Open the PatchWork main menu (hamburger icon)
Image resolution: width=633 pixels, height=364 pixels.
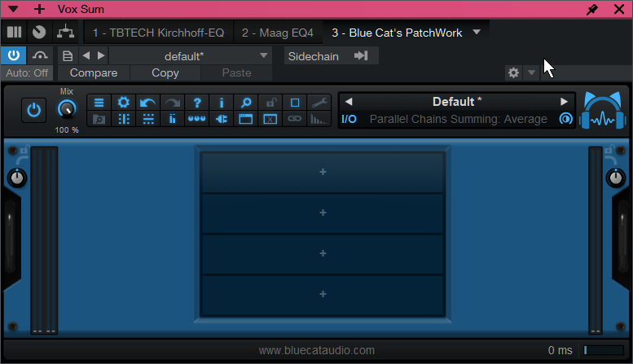click(99, 103)
